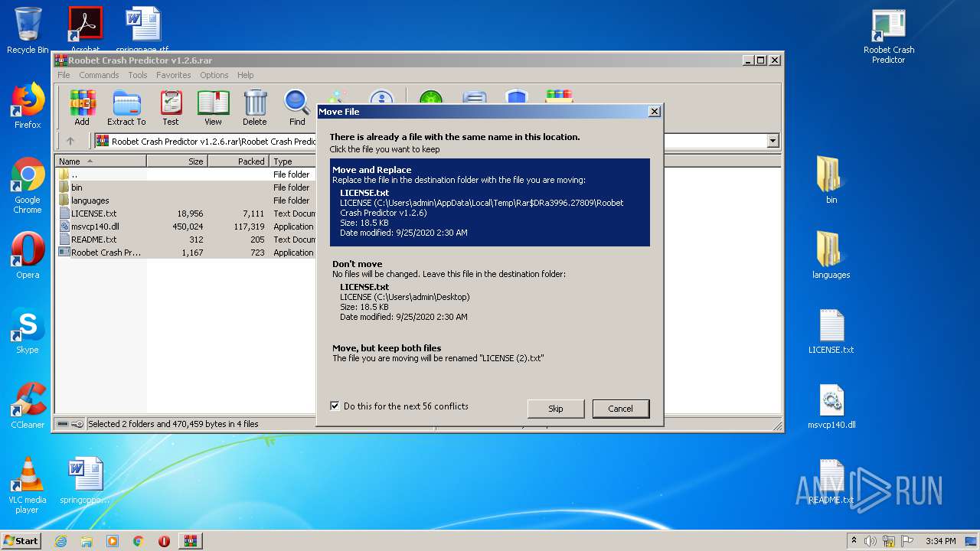Open the Tools menu
980x551 pixels.
click(138, 75)
